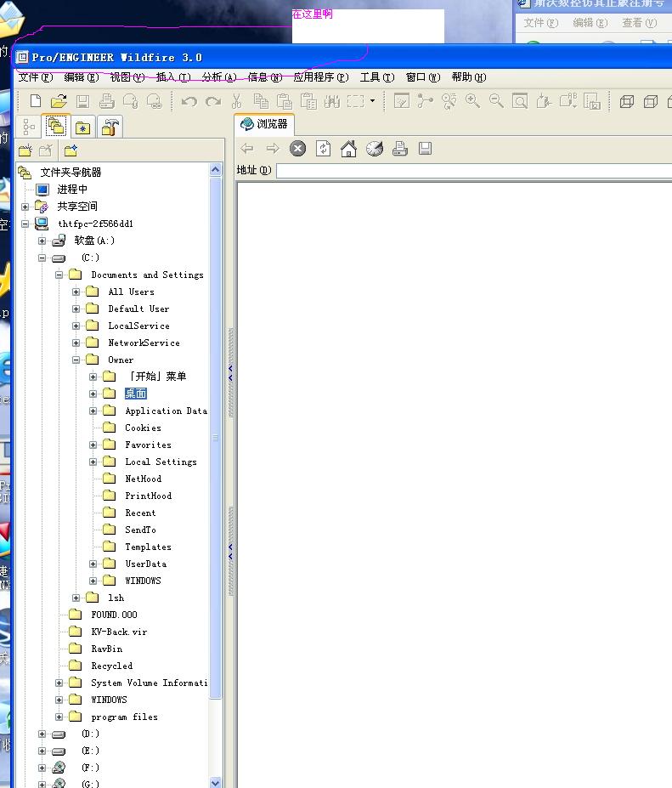The image size is (672, 788).
Task: Collapse the Owner folder node
Action: tap(76, 360)
